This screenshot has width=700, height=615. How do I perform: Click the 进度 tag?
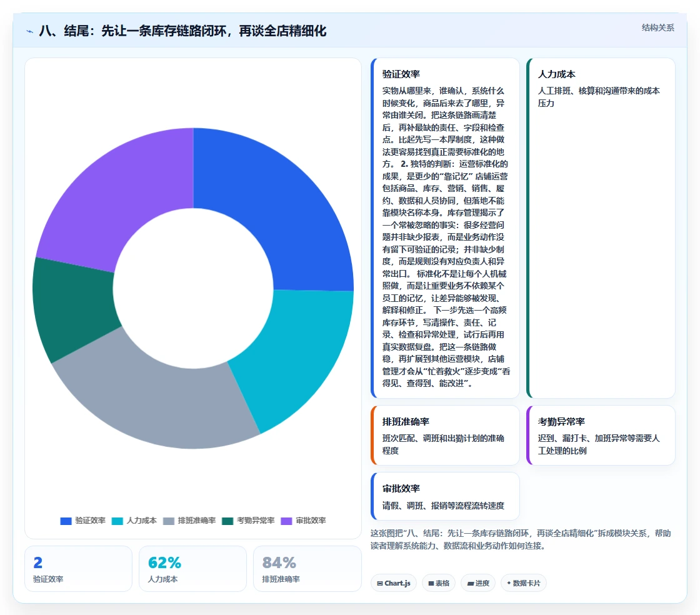478,583
